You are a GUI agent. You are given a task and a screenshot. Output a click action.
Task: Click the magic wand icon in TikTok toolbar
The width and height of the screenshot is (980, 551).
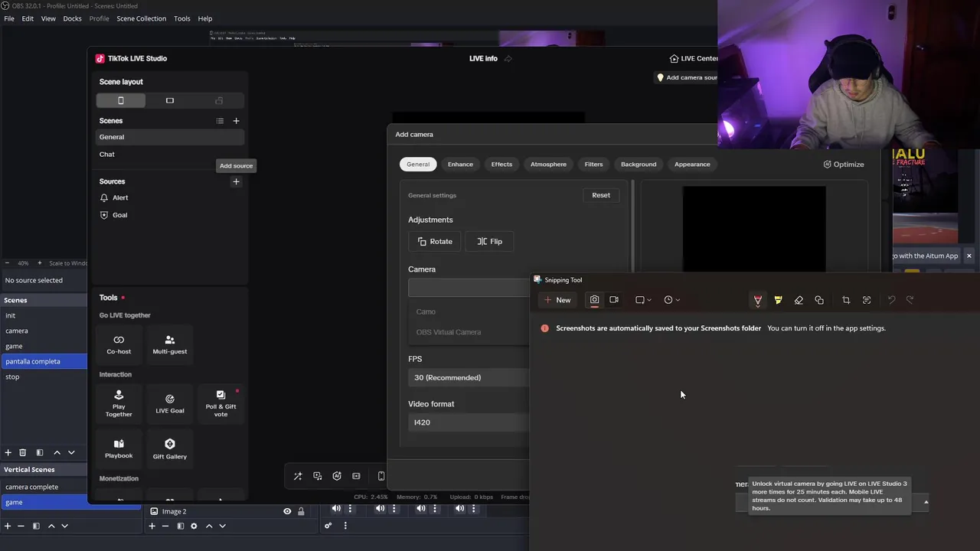point(298,476)
